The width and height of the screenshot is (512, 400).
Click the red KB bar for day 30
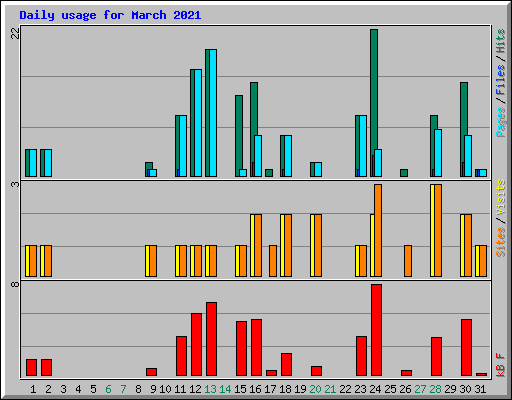click(466, 347)
